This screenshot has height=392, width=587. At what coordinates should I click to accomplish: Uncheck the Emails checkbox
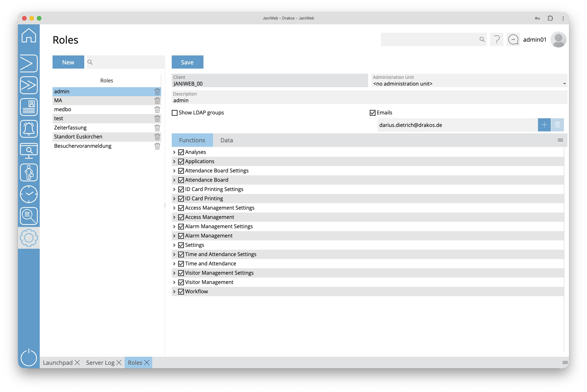(x=373, y=113)
